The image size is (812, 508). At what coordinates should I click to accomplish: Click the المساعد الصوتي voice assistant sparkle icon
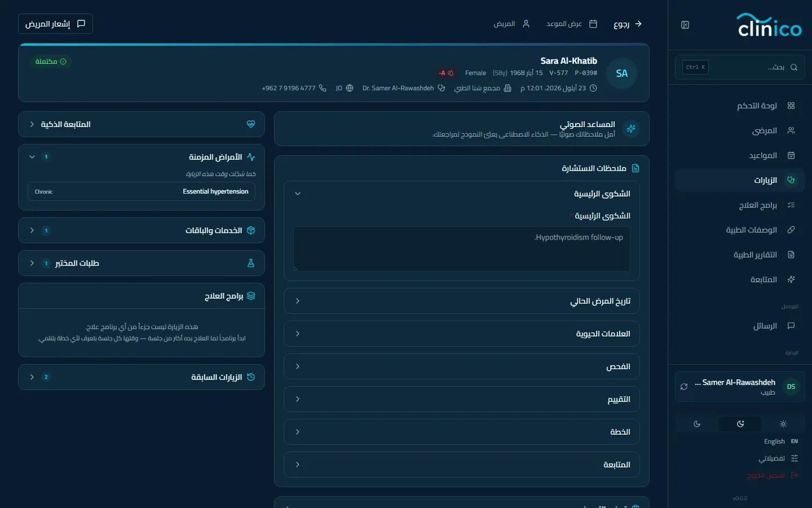click(x=631, y=129)
